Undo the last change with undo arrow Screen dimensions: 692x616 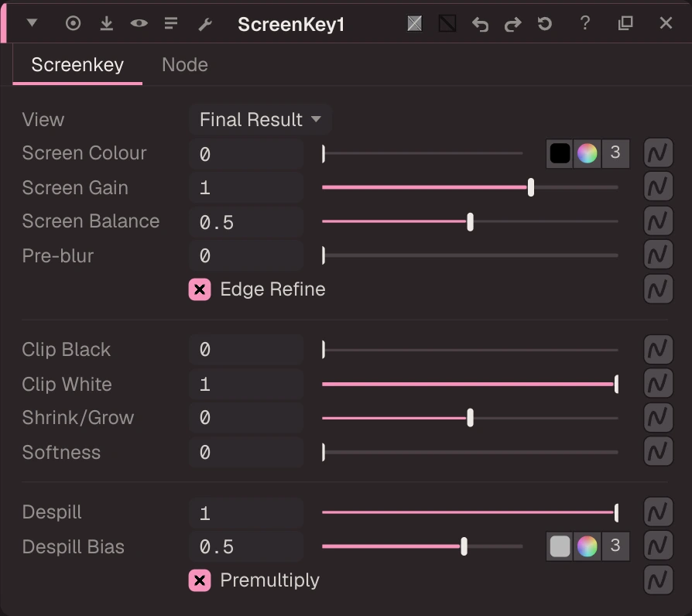480,24
